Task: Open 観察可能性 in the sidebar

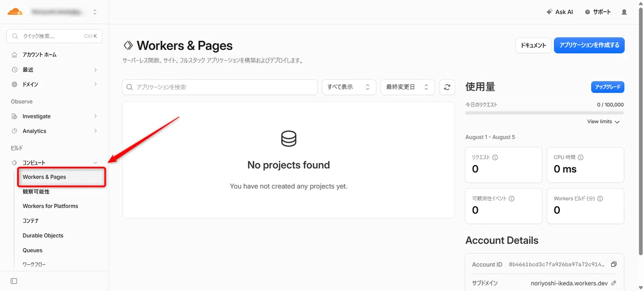Action: pyautogui.click(x=36, y=191)
